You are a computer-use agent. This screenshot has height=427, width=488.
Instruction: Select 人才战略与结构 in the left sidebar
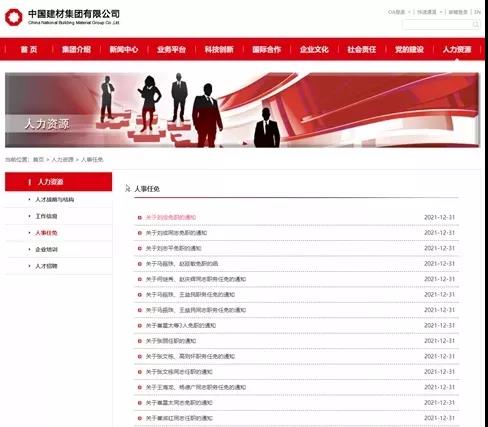(x=55, y=200)
